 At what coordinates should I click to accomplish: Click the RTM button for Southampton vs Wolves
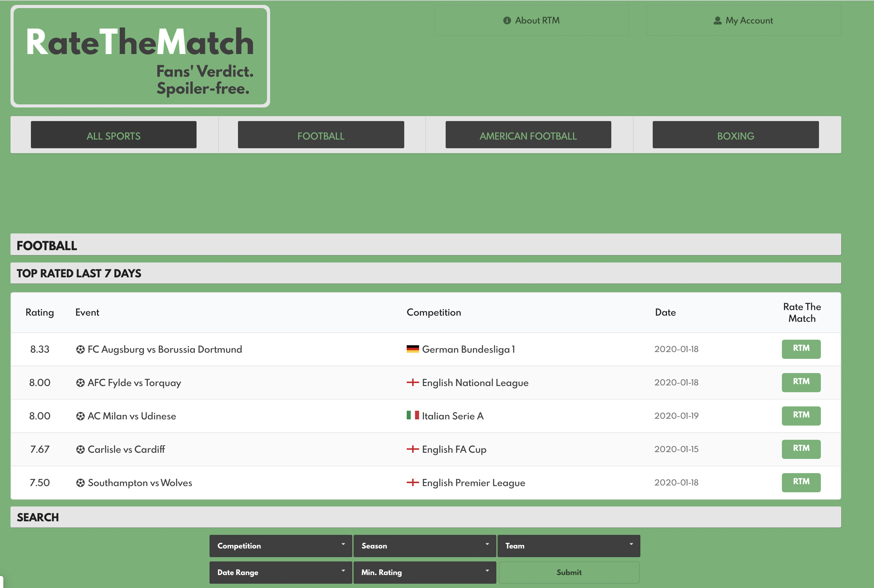coord(801,483)
